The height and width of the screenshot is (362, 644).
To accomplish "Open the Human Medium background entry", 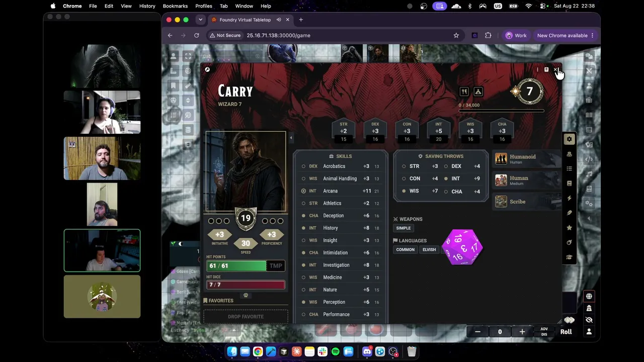I will click(526, 180).
